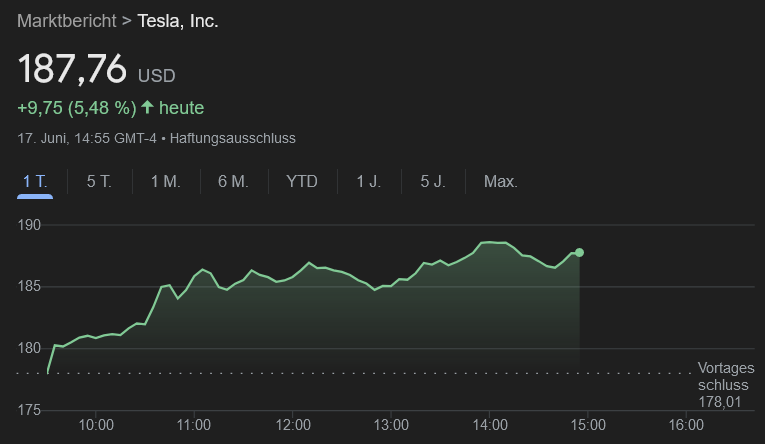Select the 5 J. range tab
The width and height of the screenshot is (765, 444).
point(433,182)
